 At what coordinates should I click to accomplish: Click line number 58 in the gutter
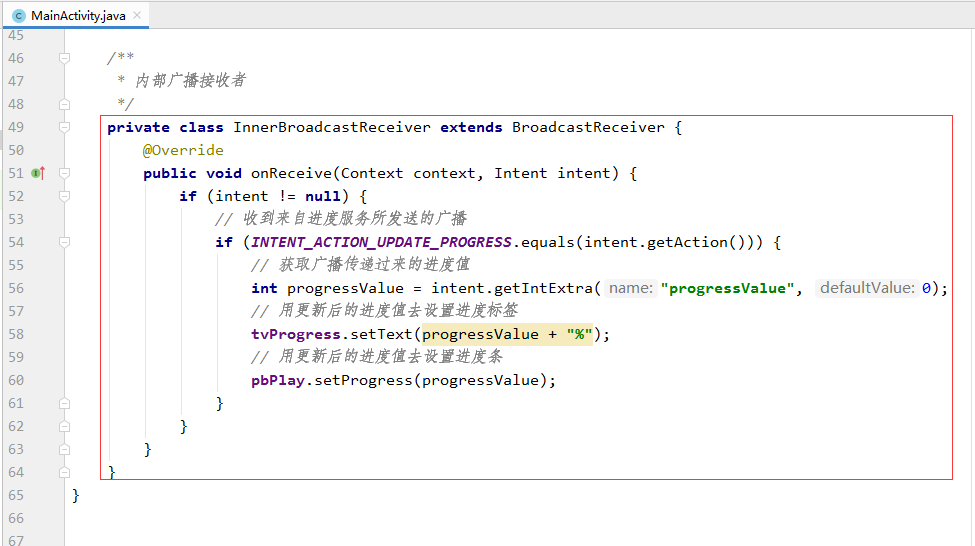click(x=16, y=334)
